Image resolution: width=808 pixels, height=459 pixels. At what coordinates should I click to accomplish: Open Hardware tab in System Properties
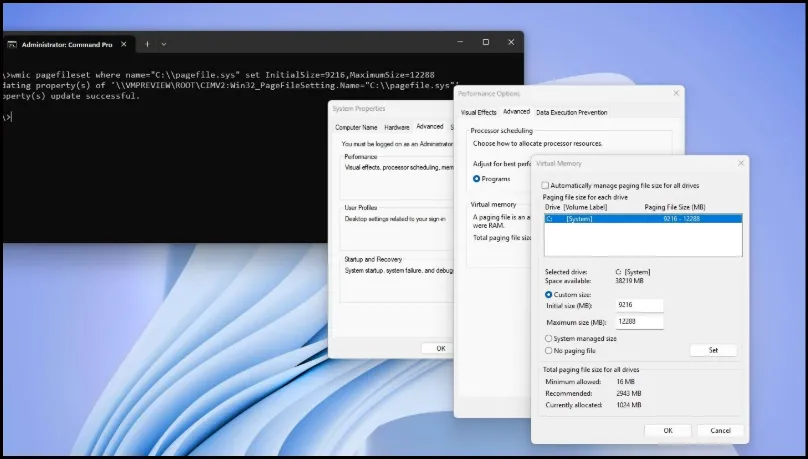[397, 127]
